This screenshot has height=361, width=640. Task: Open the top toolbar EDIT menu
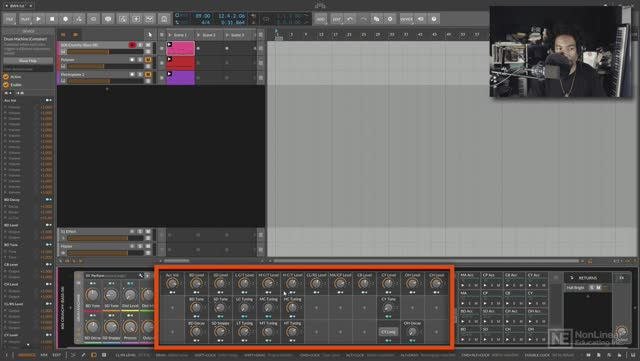point(337,19)
